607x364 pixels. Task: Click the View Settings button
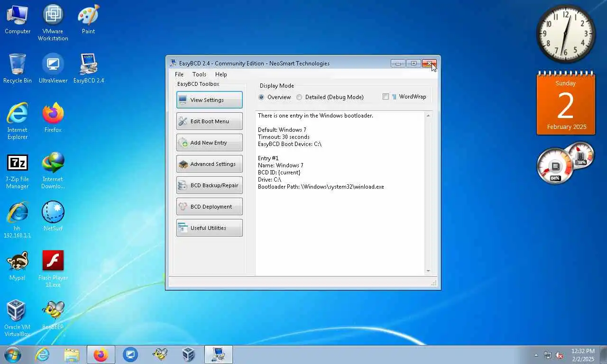(x=209, y=100)
